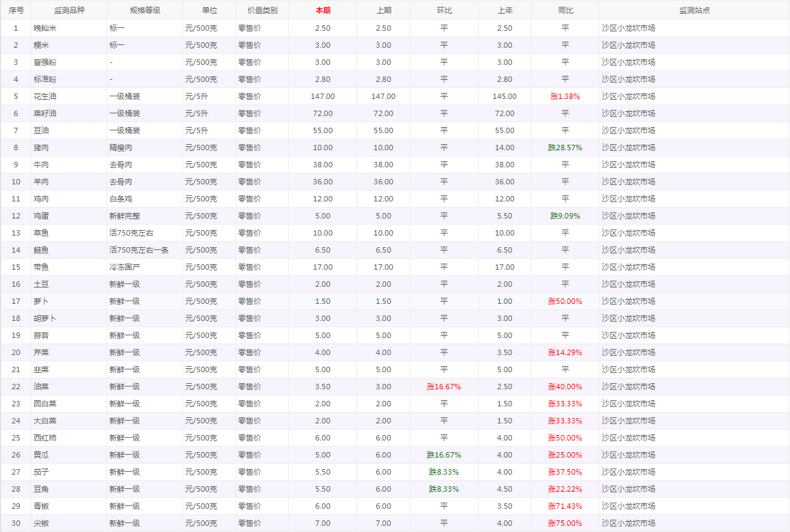Click the 跌28.57% value for pork
This screenshot has width=790, height=532.
tap(565, 148)
